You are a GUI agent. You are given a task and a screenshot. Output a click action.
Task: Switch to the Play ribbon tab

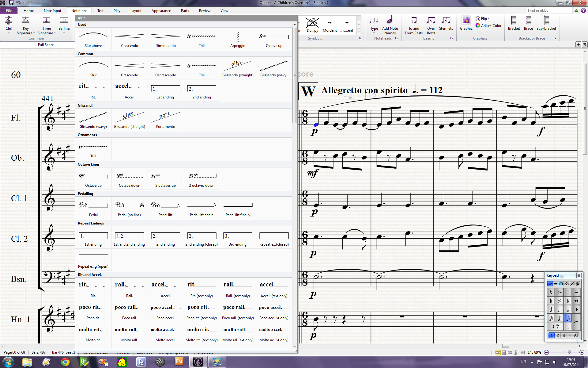point(117,10)
